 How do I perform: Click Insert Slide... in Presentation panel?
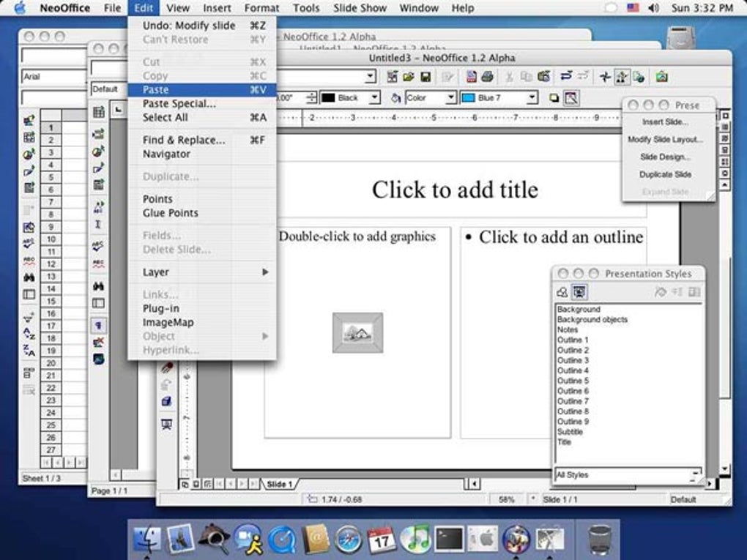point(665,122)
